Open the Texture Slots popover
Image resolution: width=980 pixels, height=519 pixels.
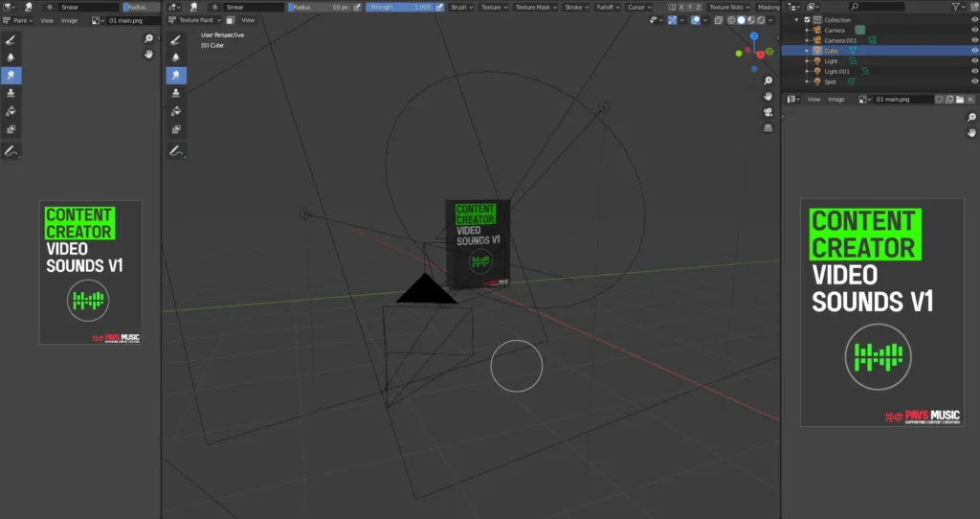pyautogui.click(x=731, y=7)
